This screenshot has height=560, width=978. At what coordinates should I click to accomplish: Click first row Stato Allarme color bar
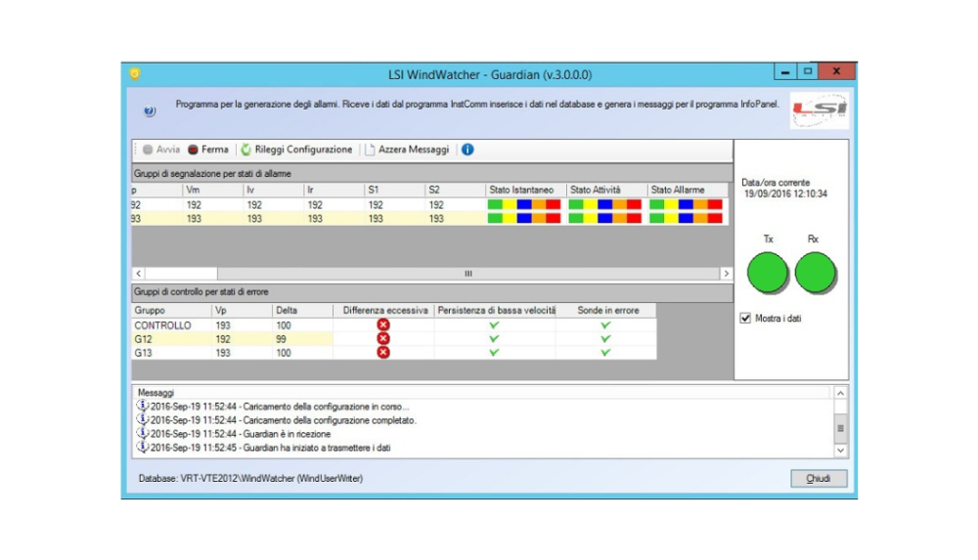click(x=686, y=205)
